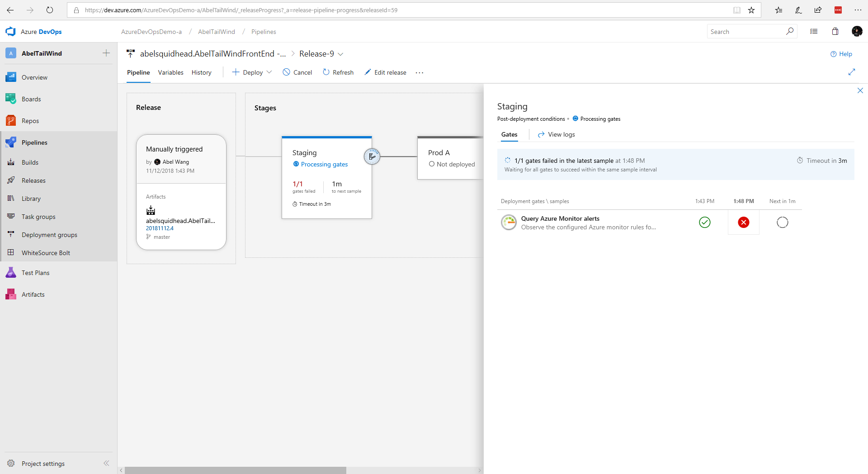This screenshot has height=474, width=868.
Task: Click the search magnifier icon
Action: [790, 31]
